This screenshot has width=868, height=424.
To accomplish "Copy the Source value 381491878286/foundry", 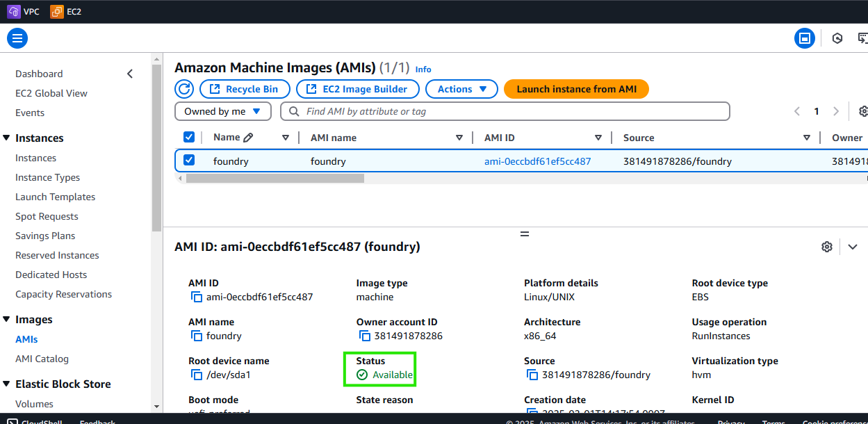I will coord(532,375).
